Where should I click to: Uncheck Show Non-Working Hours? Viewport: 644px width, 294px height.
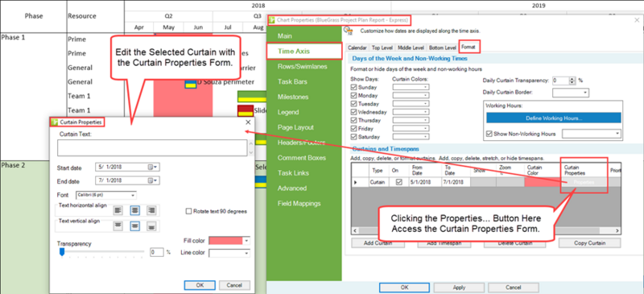489,134
